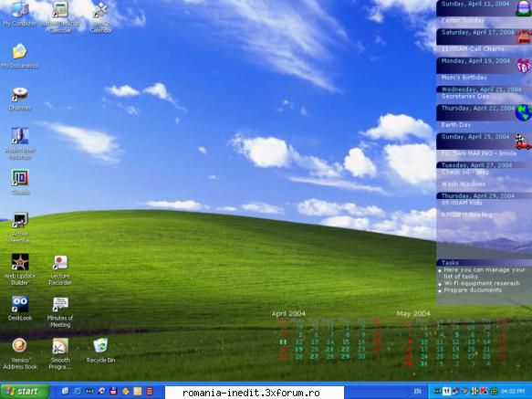Click the red K tray icon
This screenshot has height=399, width=532.
click(484, 391)
